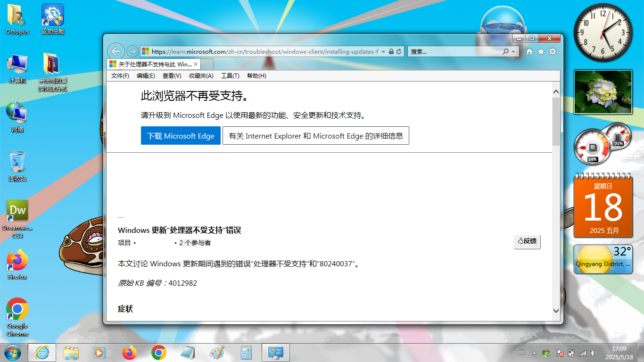Screen dimensions: 644x362
Task: Open the Paint taskbar icon
Action: point(217,353)
